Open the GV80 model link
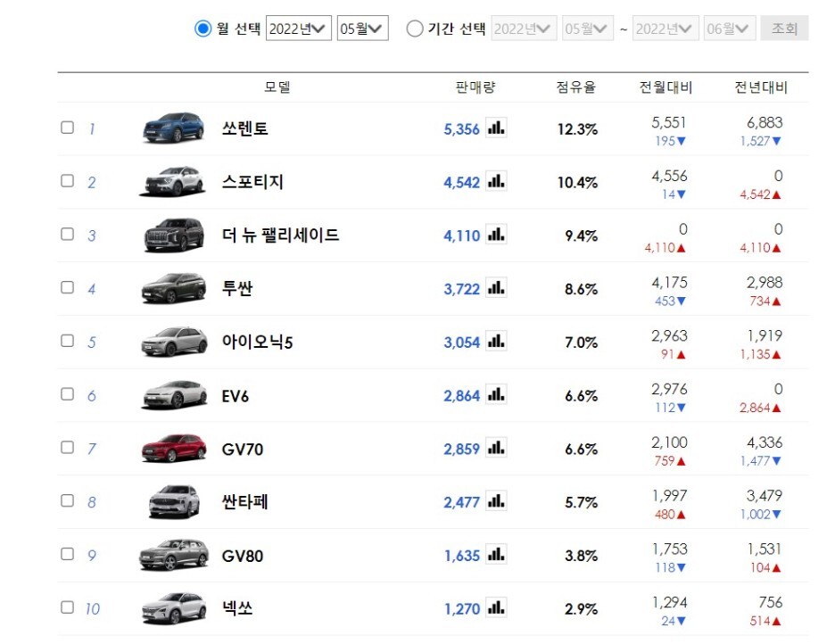Image resolution: width=835 pixels, height=644 pixels. click(x=243, y=556)
